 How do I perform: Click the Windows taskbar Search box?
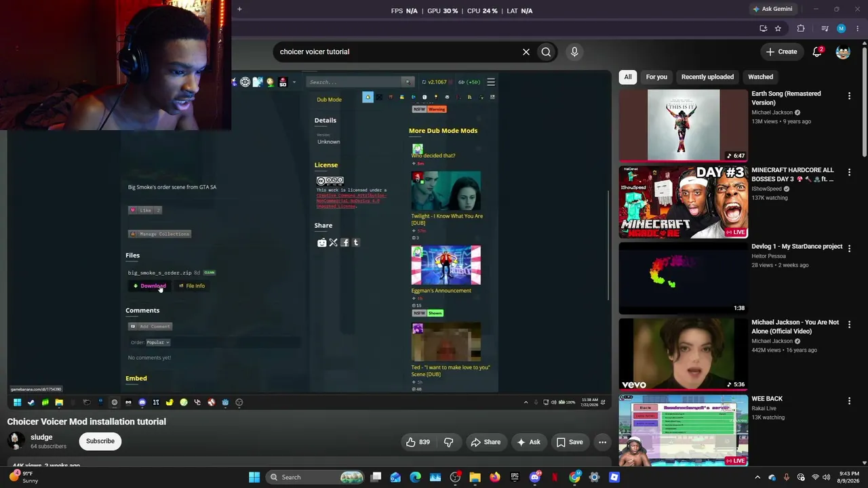point(316,477)
